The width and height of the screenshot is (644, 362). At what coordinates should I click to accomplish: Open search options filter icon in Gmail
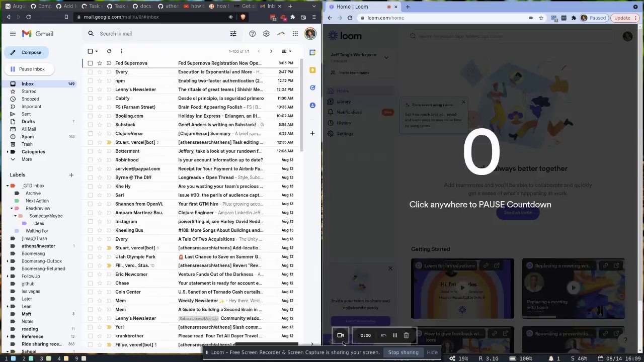point(233,34)
